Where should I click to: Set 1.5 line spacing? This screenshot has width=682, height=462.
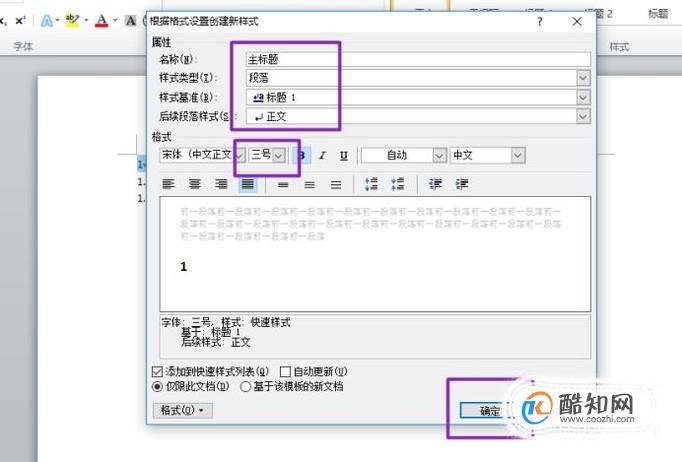pyautogui.click(x=310, y=184)
